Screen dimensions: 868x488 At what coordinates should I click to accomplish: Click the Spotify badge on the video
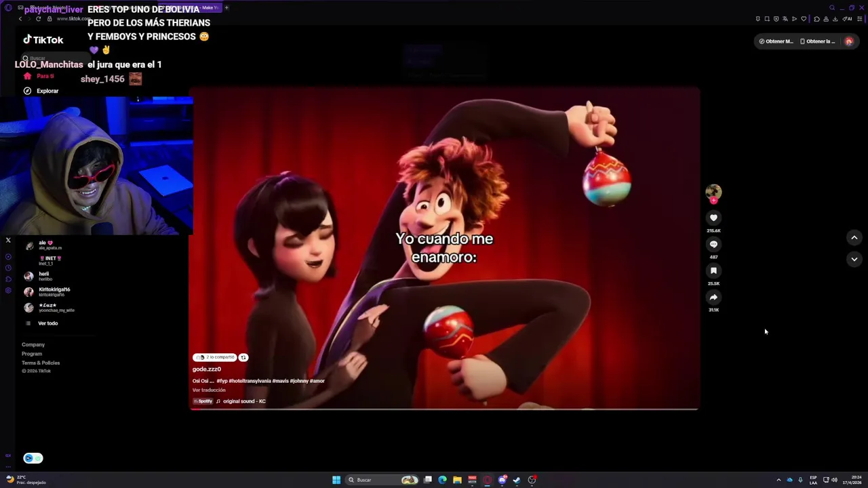(x=203, y=401)
